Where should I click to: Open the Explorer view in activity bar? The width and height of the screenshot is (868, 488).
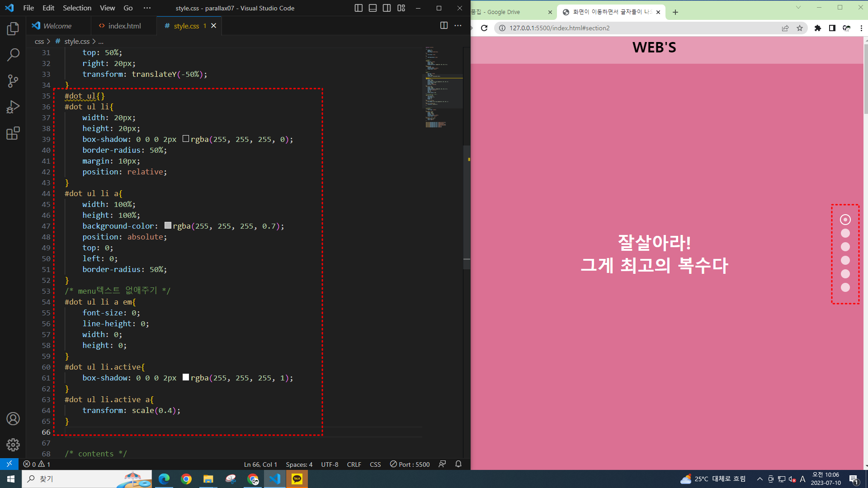coord(13,29)
